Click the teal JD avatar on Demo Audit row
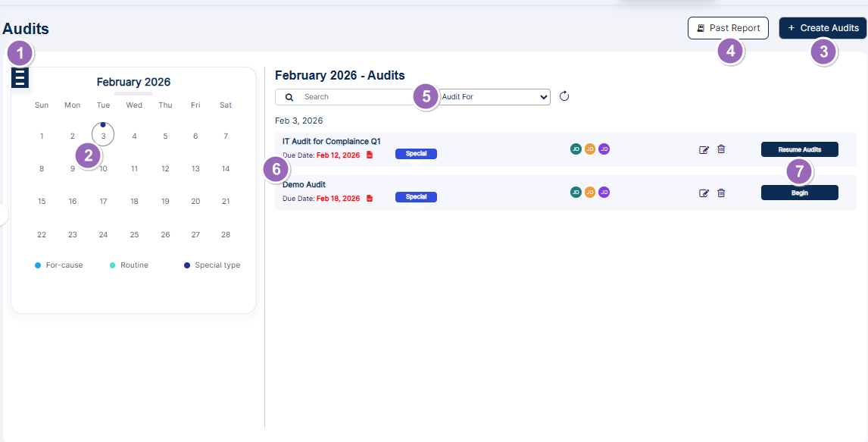 (x=576, y=192)
